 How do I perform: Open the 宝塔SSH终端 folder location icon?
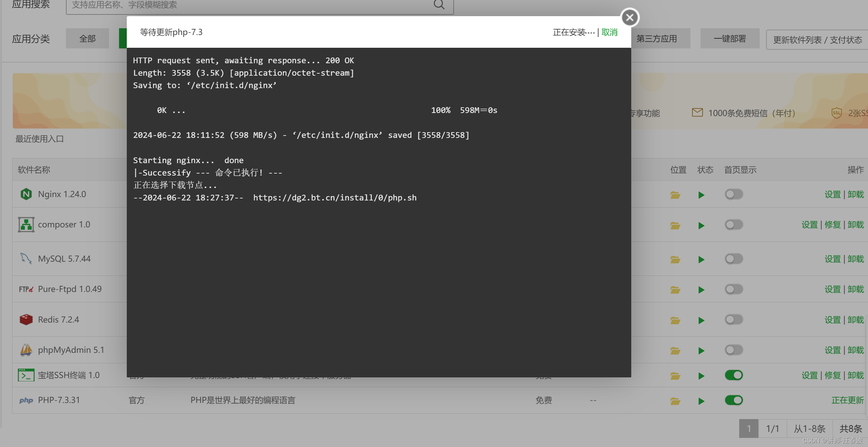[675, 376]
